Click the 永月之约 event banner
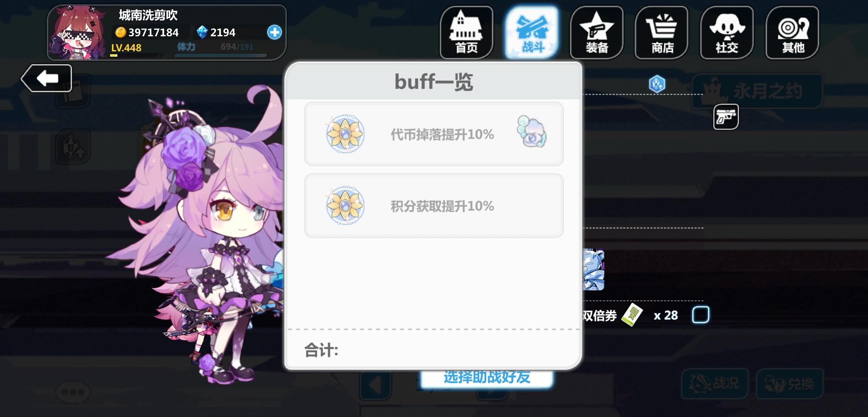Viewport: 868px width, 417px height. [x=757, y=91]
